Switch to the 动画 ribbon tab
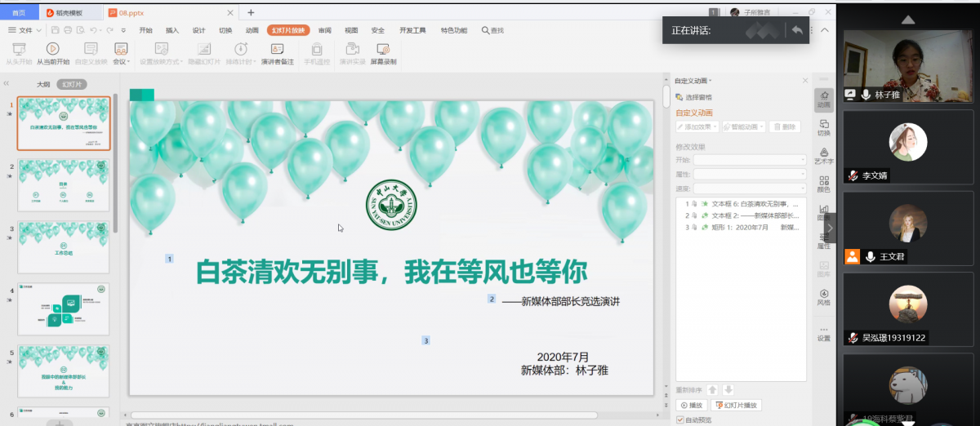The width and height of the screenshot is (980, 426). click(252, 30)
